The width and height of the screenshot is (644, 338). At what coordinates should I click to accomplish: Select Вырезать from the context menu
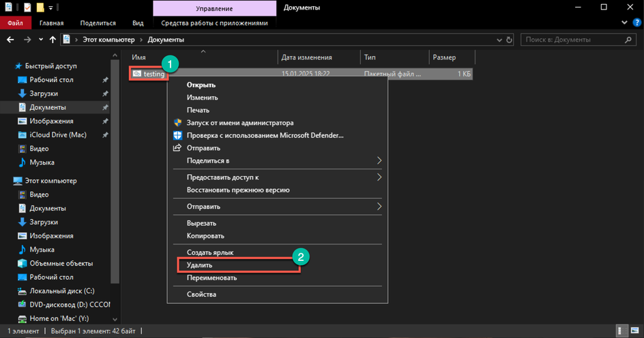[x=277, y=223]
